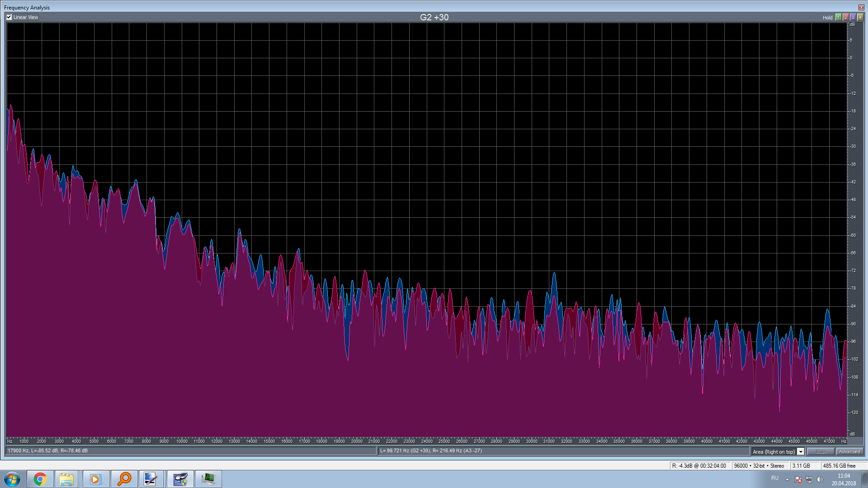Open Windows Explorer folder icon
Screen dimensions: 868x488
pyautogui.click(x=66, y=479)
